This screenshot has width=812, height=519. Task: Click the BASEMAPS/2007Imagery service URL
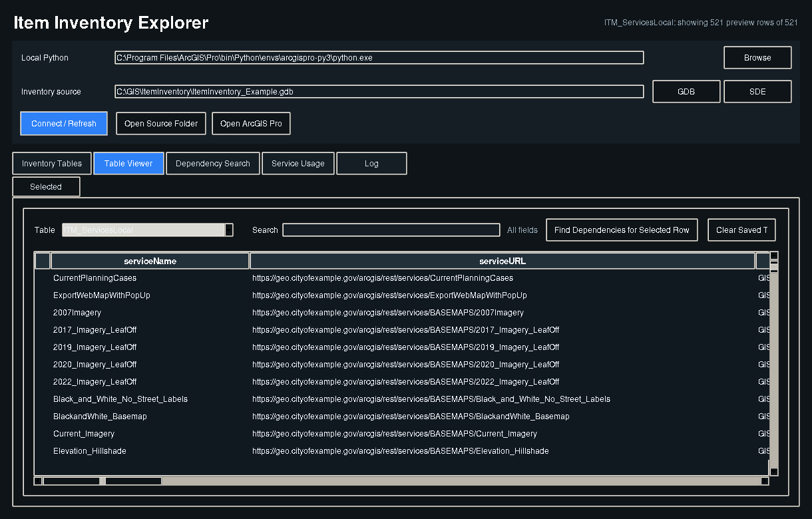point(388,313)
